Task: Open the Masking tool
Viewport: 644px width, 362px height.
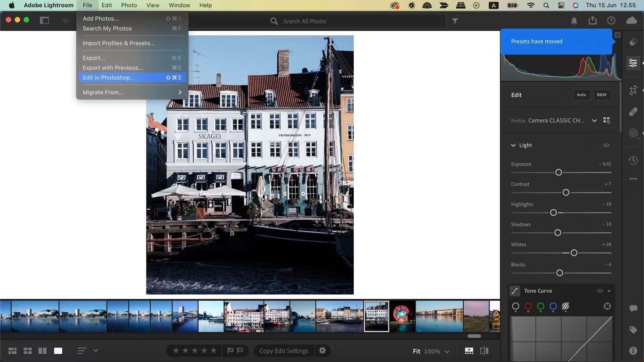Action: pyautogui.click(x=633, y=133)
